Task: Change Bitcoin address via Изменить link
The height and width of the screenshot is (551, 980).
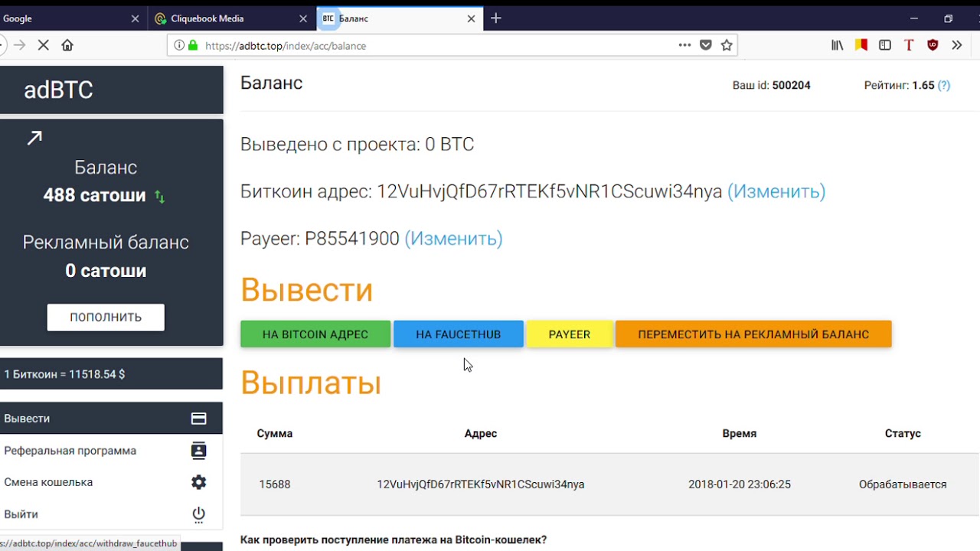Action: click(776, 191)
